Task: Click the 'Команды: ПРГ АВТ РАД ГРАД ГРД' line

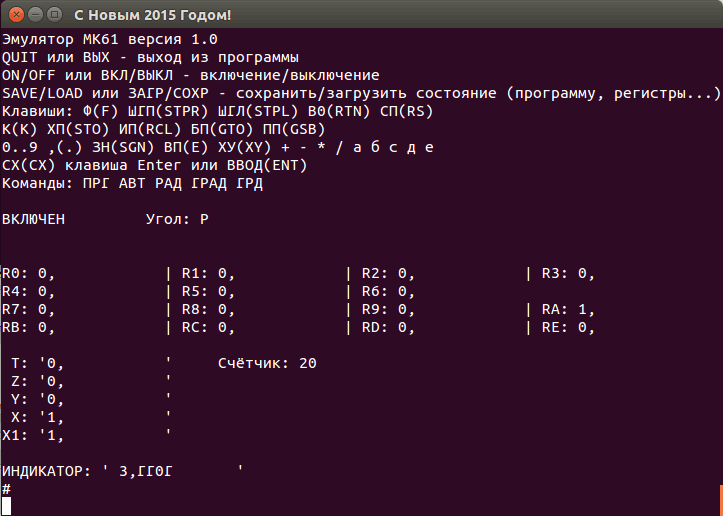Action: [x=133, y=183]
